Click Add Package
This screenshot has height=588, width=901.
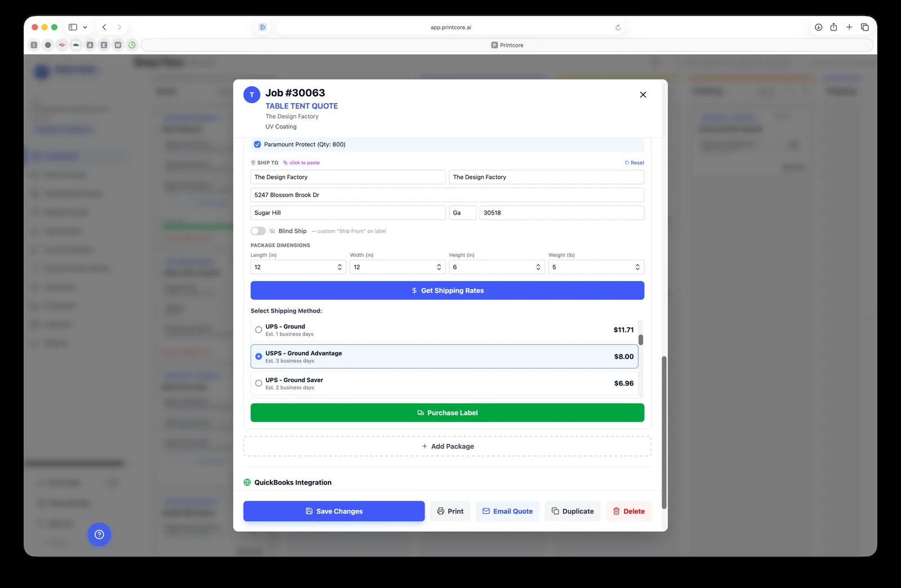click(x=447, y=446)
